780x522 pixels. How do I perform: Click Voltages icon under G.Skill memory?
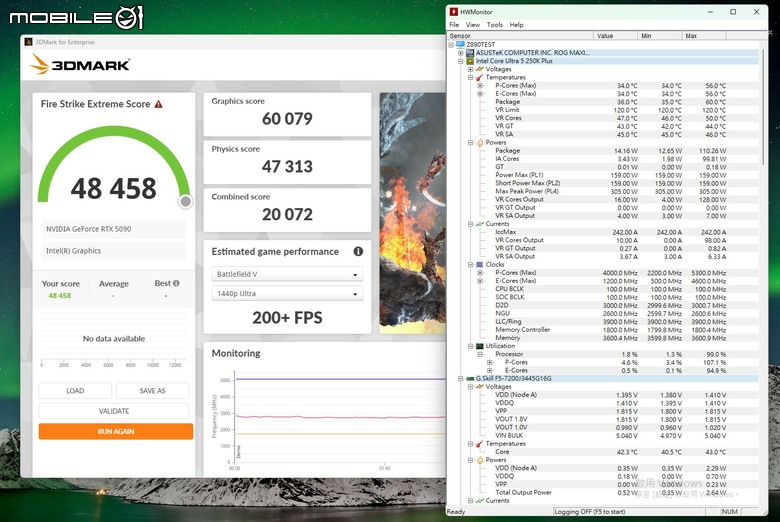(x=480, y=387)
